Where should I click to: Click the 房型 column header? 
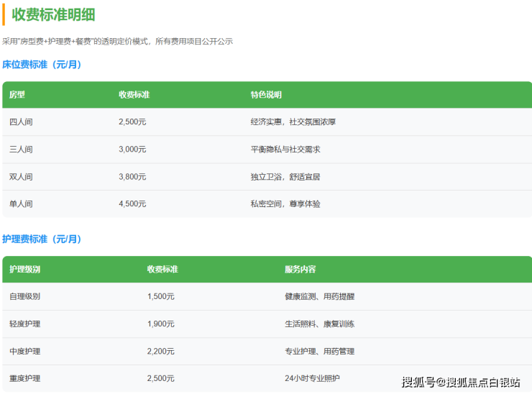[x=17, y=95]
